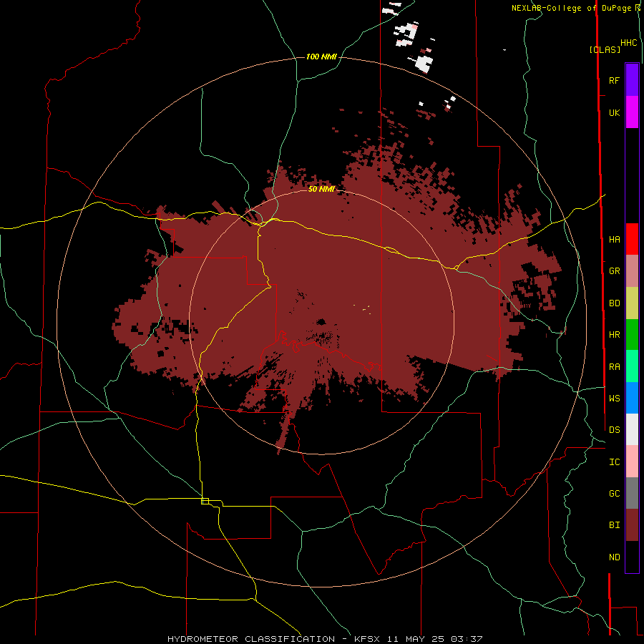Click the black radar center dot
Viewport: 644px width, 644px height.
point(321,322)
